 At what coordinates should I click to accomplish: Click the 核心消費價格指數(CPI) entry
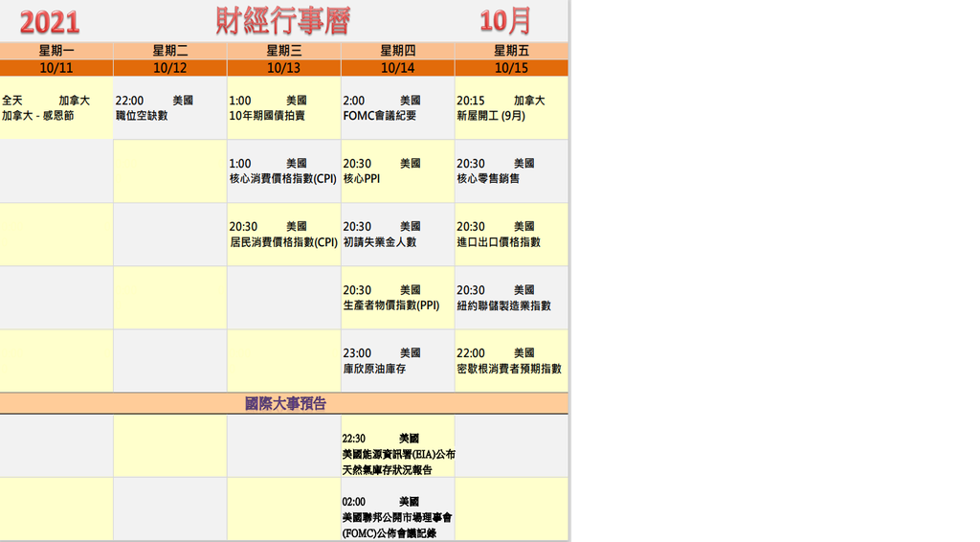[x=283, y=179]
